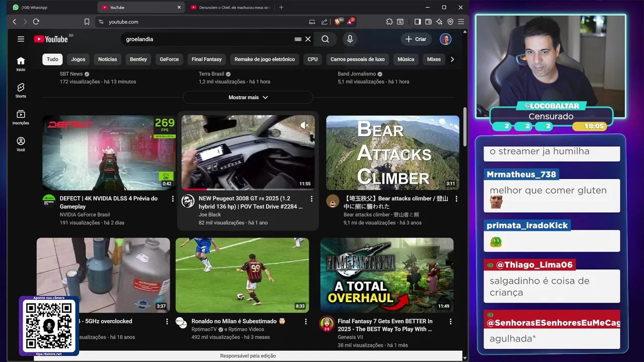Expand Mostrar mais section
This screenshot has width=644, height=362.
pos(248,98)
